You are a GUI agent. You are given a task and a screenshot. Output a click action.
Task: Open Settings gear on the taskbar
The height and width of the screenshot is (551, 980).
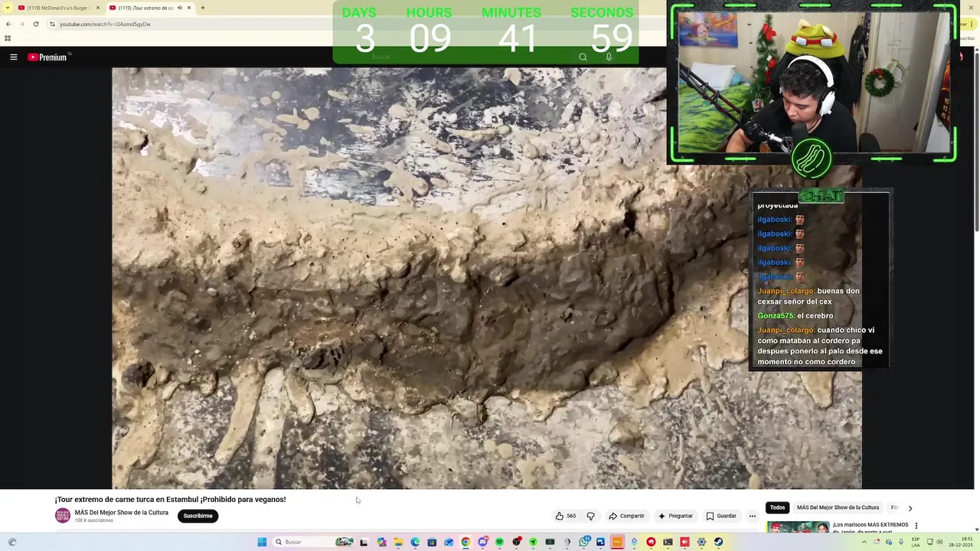[x=701, y=542]
